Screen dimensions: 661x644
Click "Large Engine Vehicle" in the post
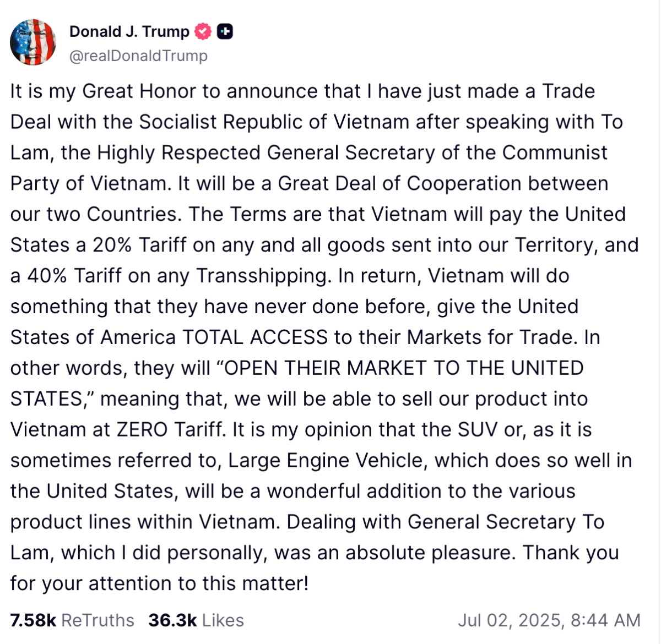pos(328,461)
